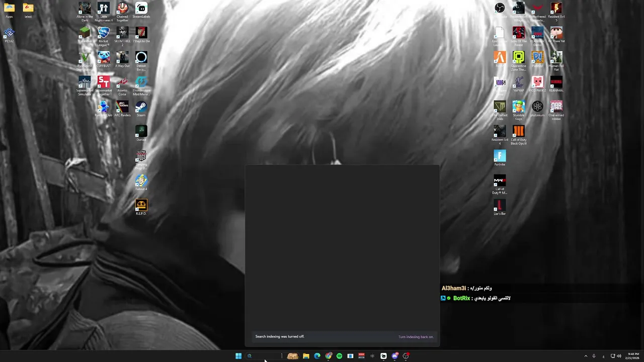The height and width of the screenshot is (362, 644).
Task: Select R.E.P.O. desktop icon
Action: coord(141,208)
